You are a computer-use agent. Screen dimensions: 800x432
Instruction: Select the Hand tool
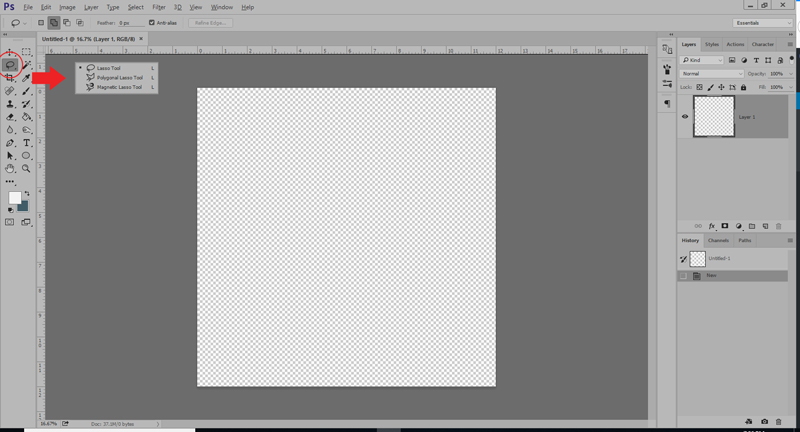tap(10, 168)
